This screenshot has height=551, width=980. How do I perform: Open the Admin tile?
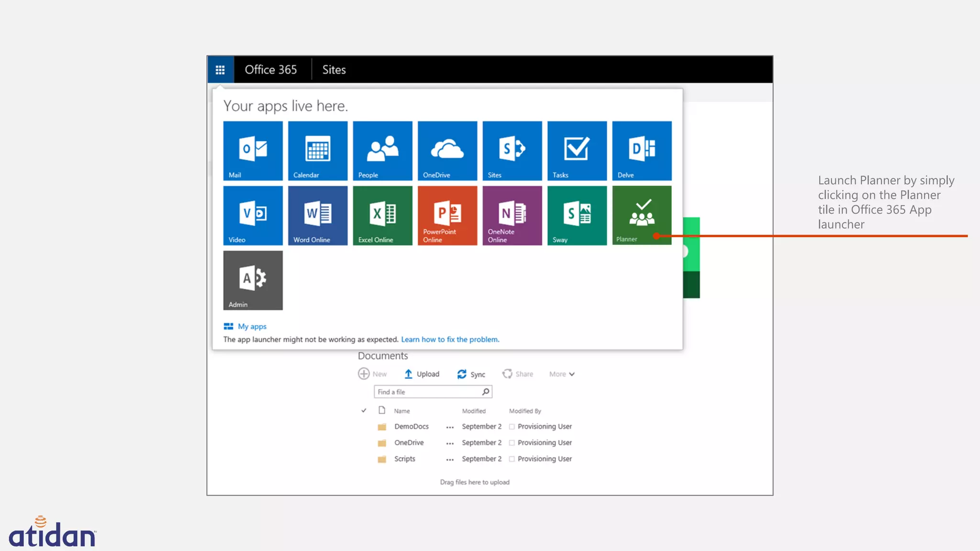(x=253, y=280)
